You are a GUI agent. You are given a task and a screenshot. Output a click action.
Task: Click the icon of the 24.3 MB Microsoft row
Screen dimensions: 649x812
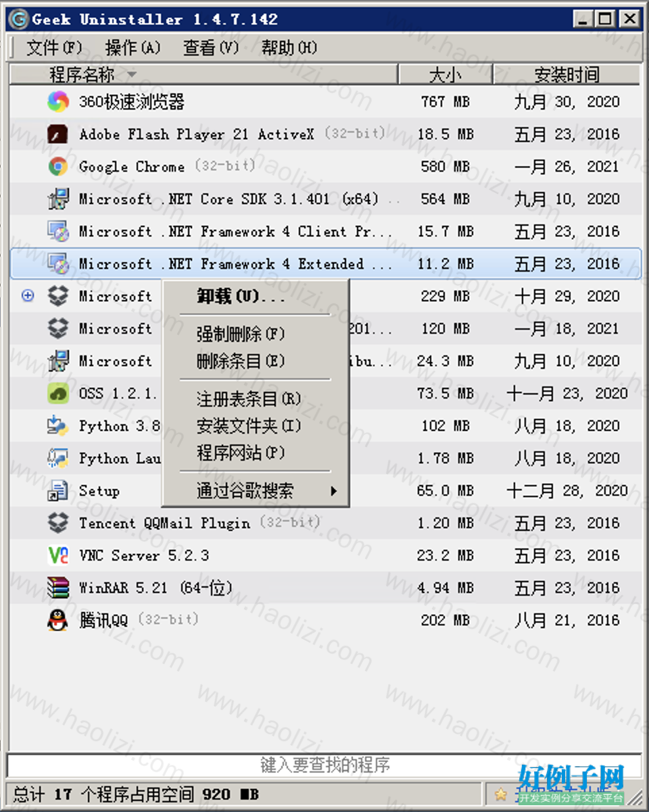[58, 361]
